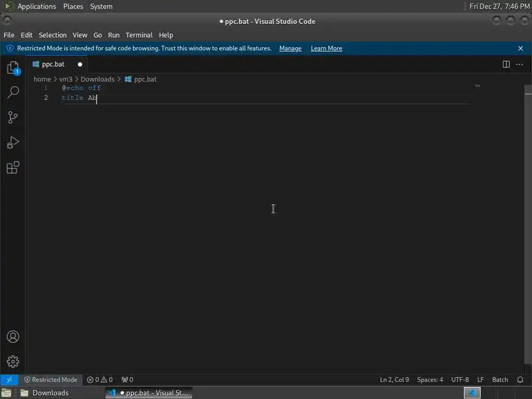Open the Edit menu

(26, 35)
